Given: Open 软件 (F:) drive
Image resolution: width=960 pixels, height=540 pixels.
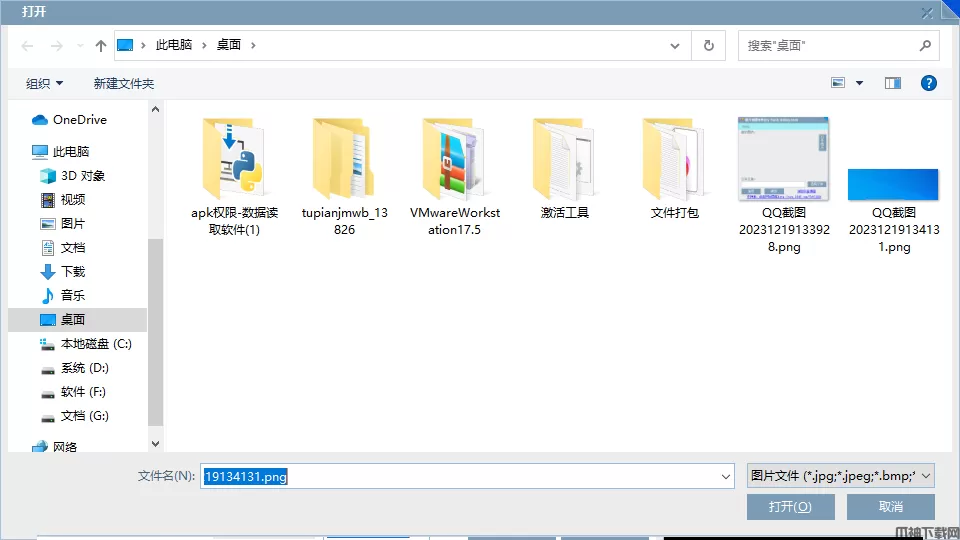Looking at the screenshot, I should coord(73,392).
